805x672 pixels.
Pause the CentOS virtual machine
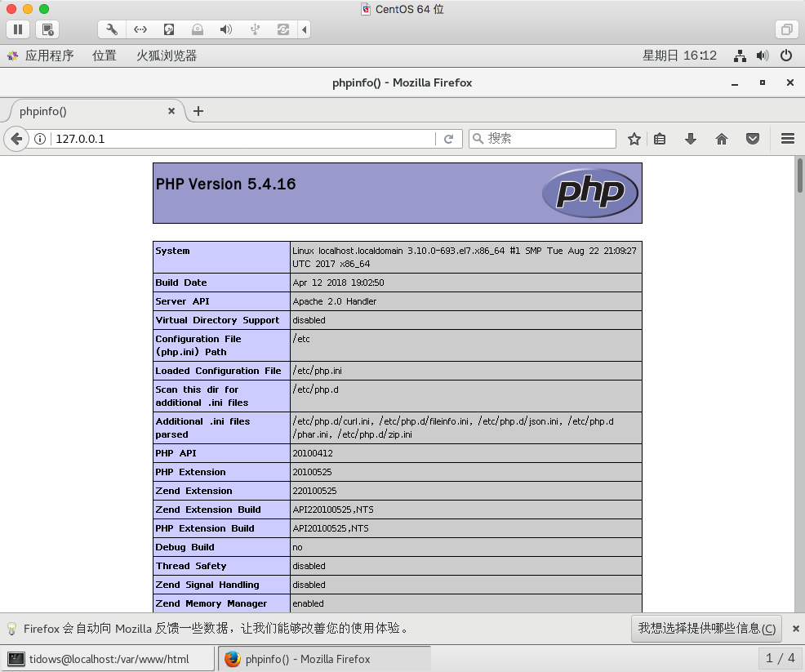[18, 29]
